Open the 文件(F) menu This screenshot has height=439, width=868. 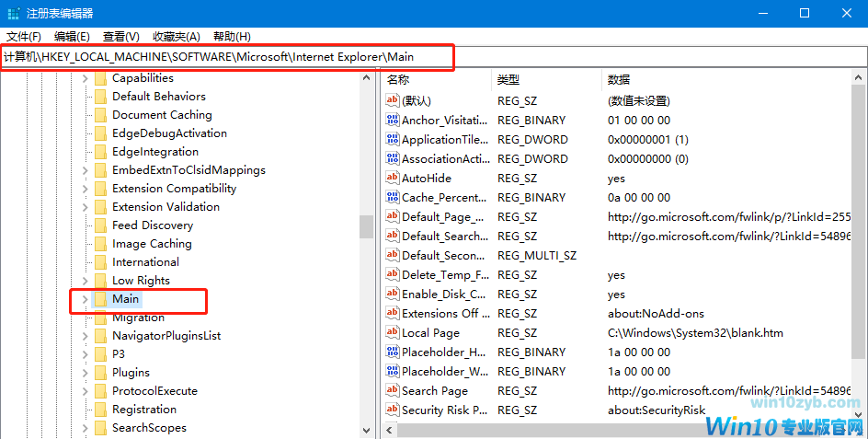pyautogui.click(x=24, y=37)
